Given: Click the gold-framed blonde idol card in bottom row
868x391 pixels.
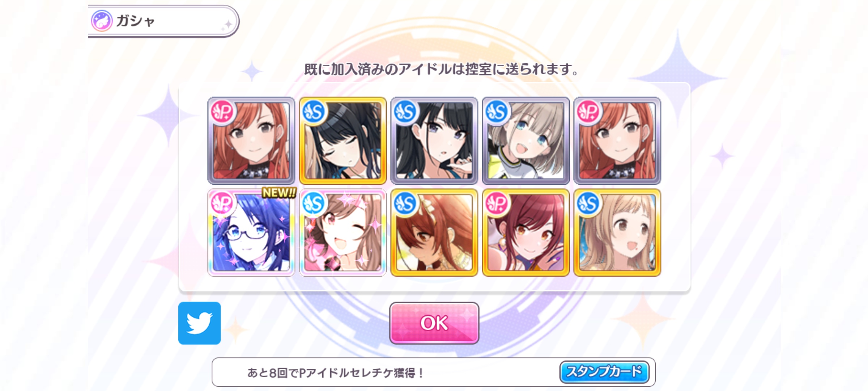Looking at the screenshot, I should click(617, 232).
